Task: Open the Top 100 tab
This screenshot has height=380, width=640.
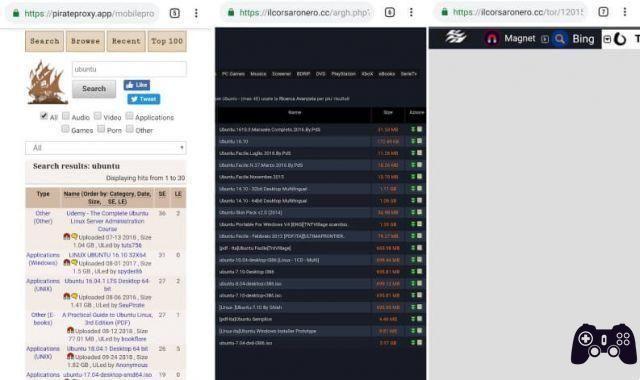Action: point(167,41)
